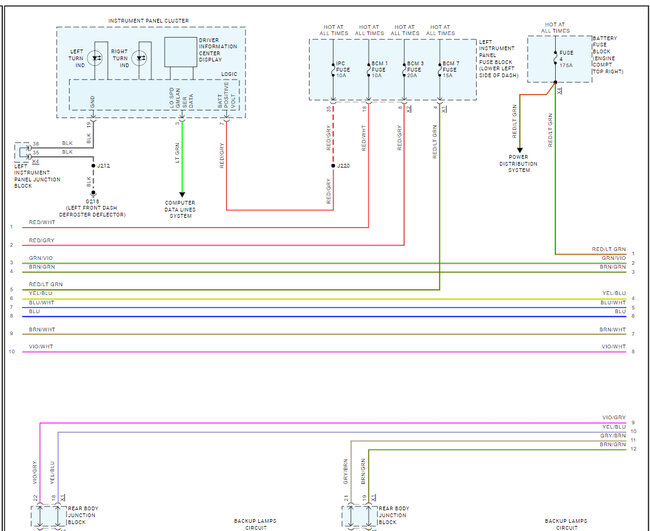
Task: Click the 'LOGIC' label in cluster
Action: 229,74
